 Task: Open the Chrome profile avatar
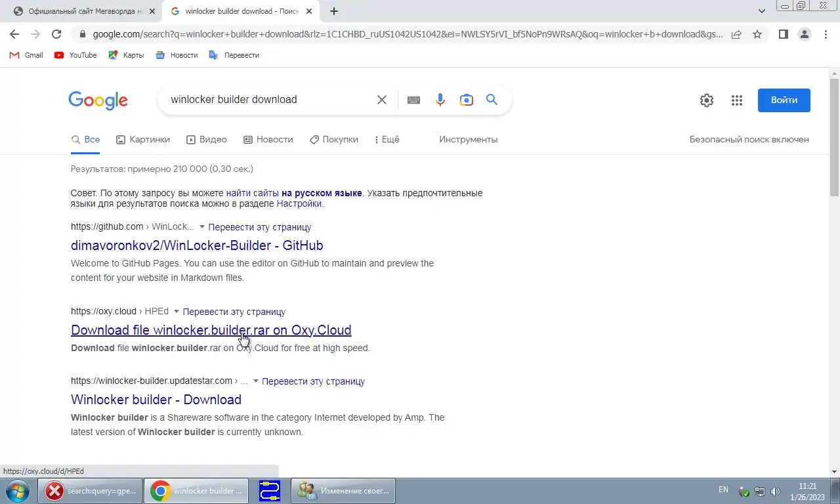tap(804, 34)
